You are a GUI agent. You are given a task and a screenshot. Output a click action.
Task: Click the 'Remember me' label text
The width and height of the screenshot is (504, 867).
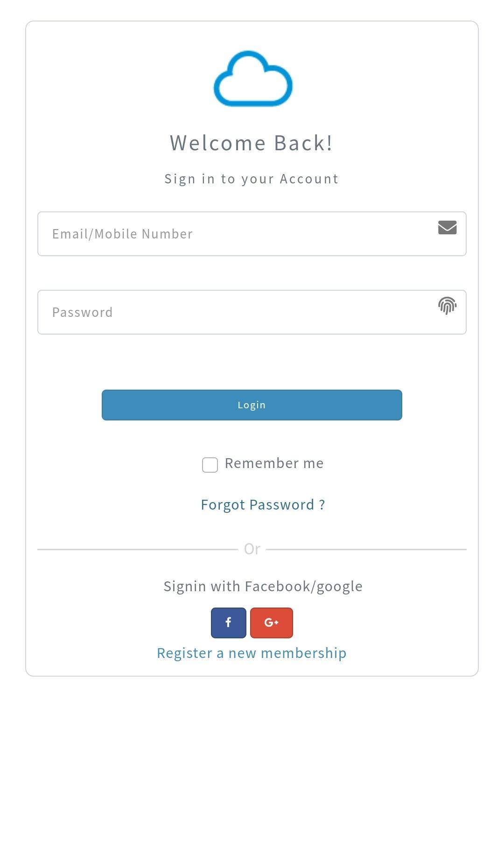pyautogui.click(x=274, y=463)
